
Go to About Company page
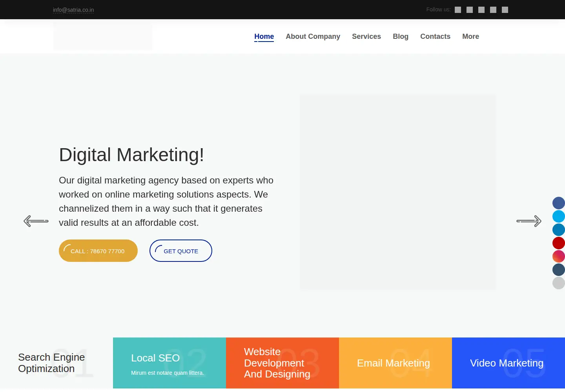(x=313, y=36)
